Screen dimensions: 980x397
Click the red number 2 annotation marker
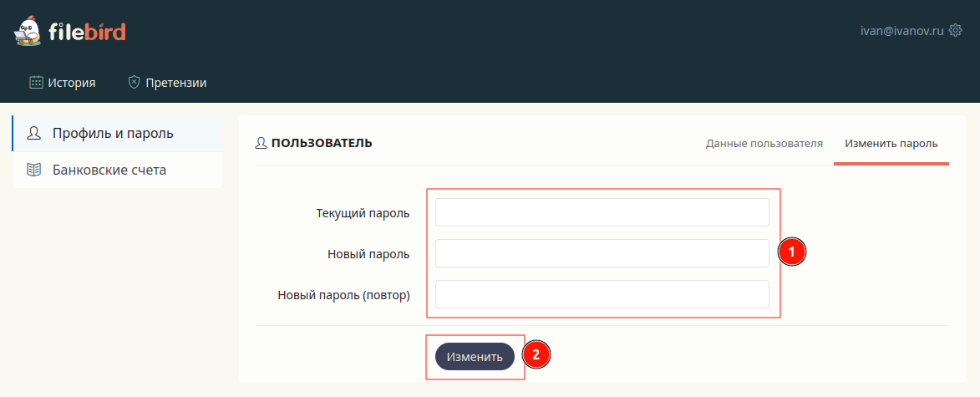pos(536,354)
